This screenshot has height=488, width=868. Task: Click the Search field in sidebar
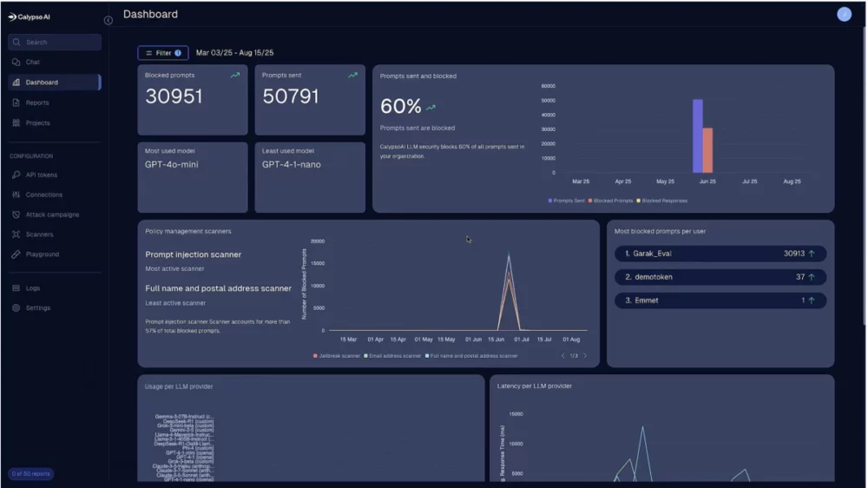pyautogui.click(x=55, y=42)
